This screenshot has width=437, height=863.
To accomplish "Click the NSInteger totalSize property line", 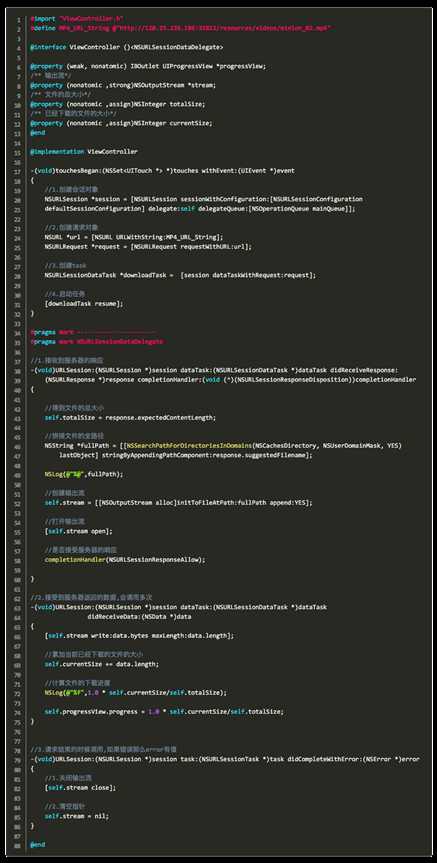I will click(x=117, y=104).
